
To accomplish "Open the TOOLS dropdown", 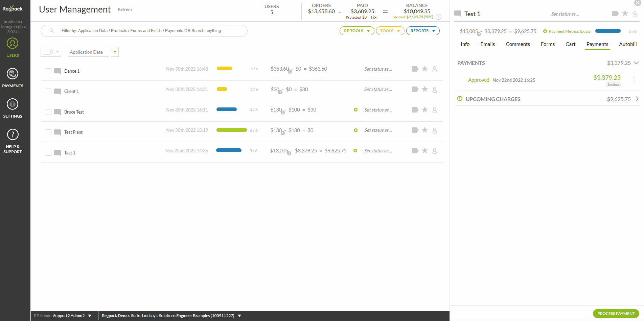I will 390,31.
